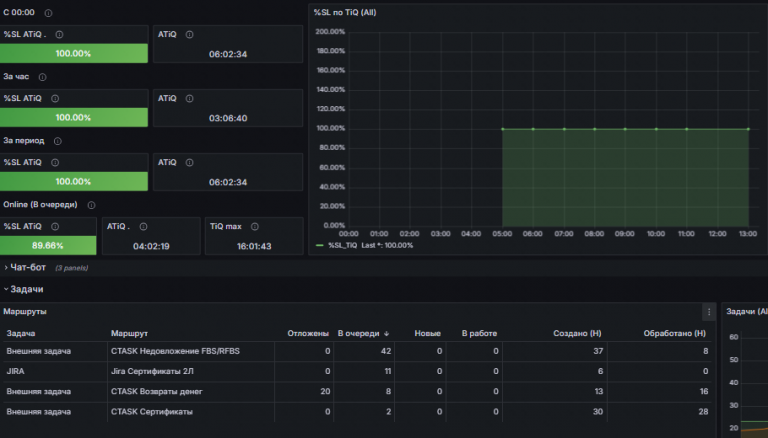
Task: Sort table by Отложены column
Action: tap(308, 334)
